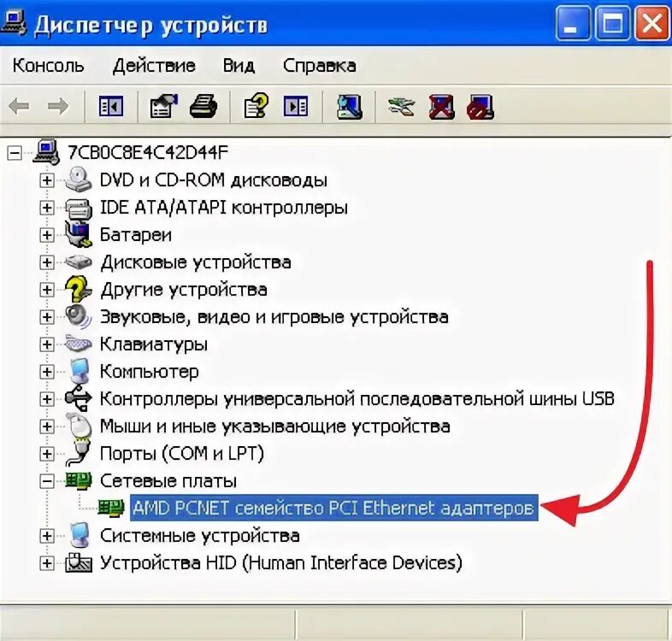
Task: Click the Back arrow toolbar button
Action: (x=20, y=106)
